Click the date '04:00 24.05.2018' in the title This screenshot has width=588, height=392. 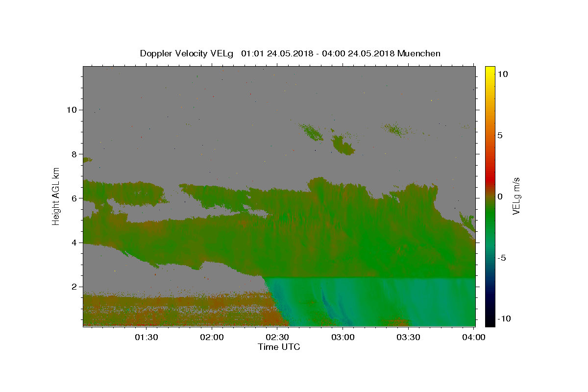[358, 53]
